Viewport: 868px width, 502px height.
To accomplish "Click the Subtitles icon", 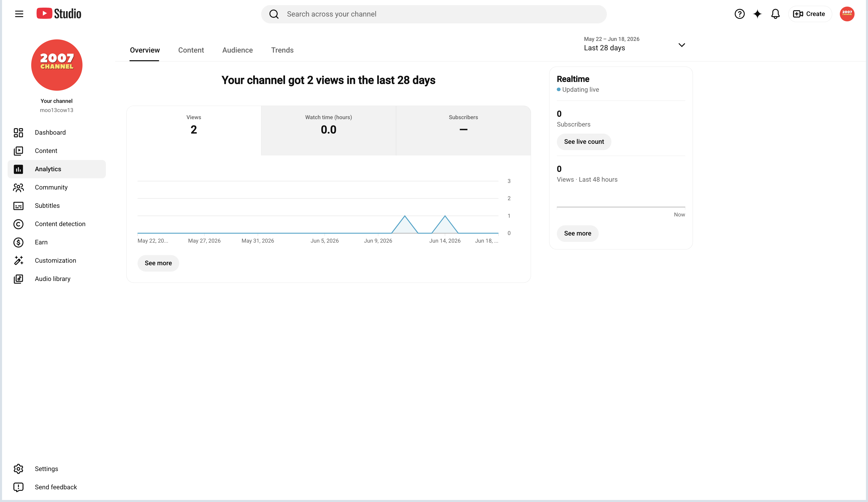I will pos(18,206).
